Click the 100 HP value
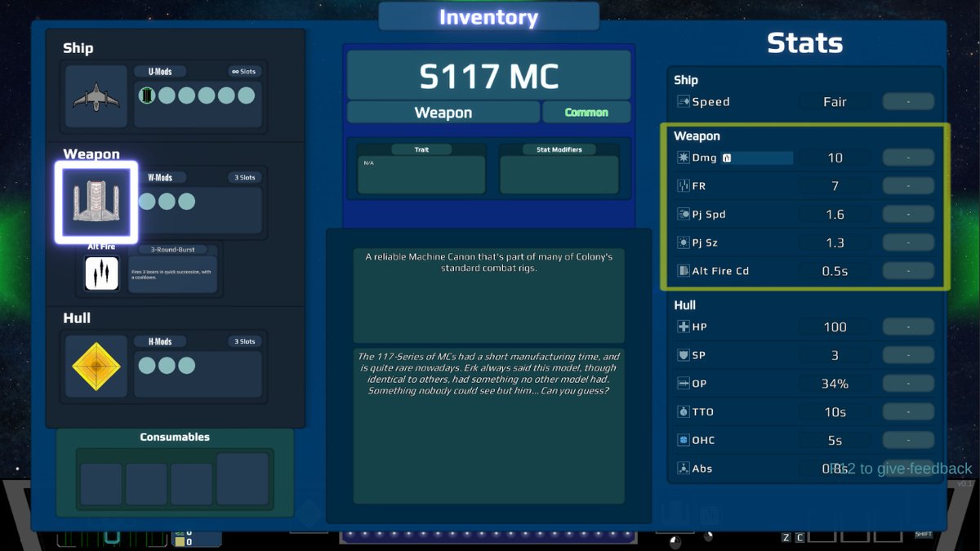 pyautogui.click(x=835, y=327)
